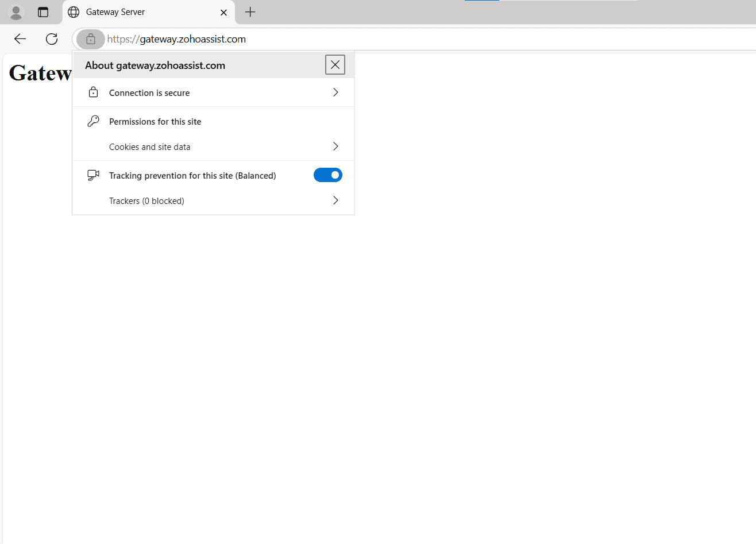Open the browser profile avatar icon
756x544 pixels.
pyautogui.click(x=15, y=12)
